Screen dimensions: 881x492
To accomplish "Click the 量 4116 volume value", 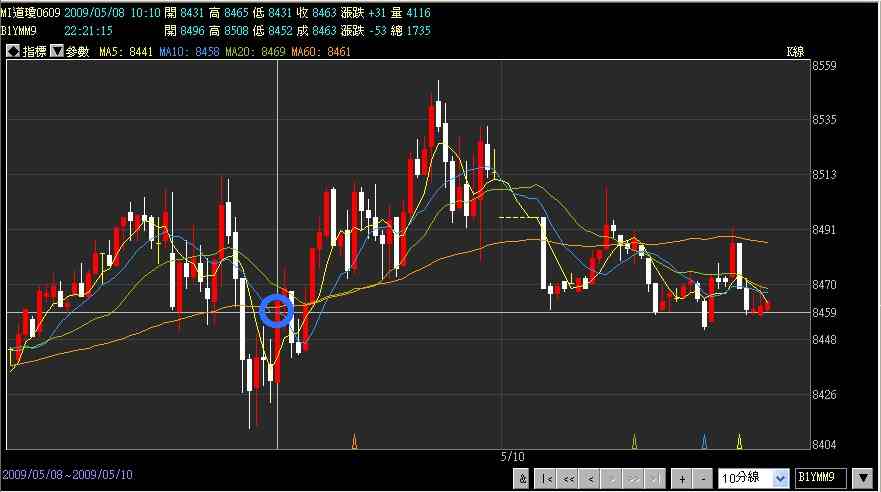I will click(411, 12).
